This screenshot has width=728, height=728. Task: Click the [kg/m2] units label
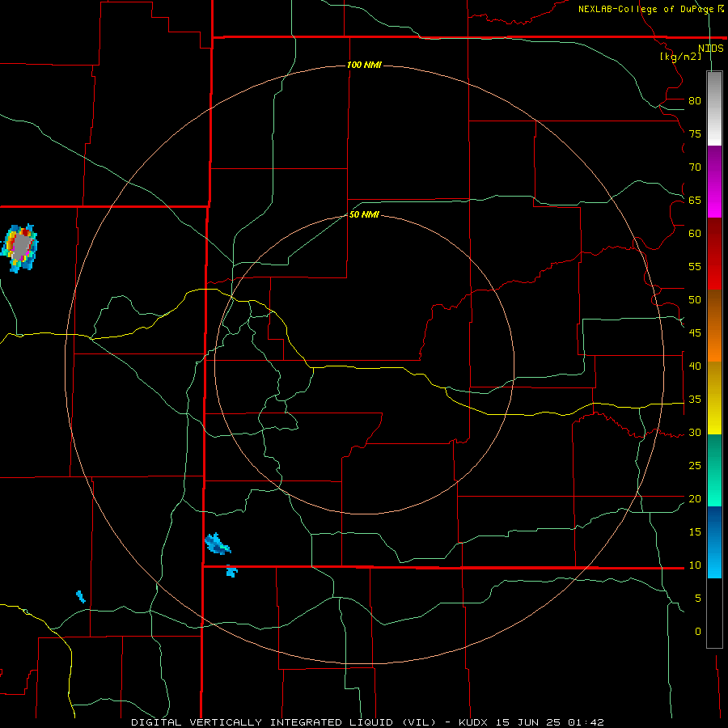[680, 57]
